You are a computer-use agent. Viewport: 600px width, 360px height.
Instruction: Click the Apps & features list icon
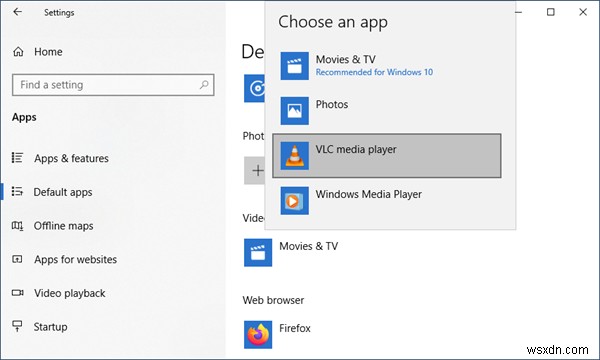17,157
